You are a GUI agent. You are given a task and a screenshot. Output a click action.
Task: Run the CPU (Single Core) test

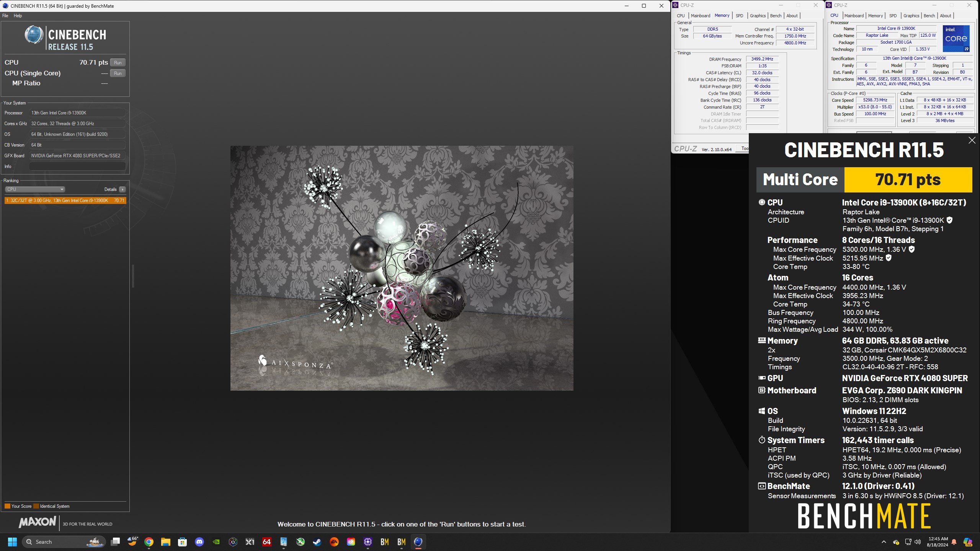118,73
